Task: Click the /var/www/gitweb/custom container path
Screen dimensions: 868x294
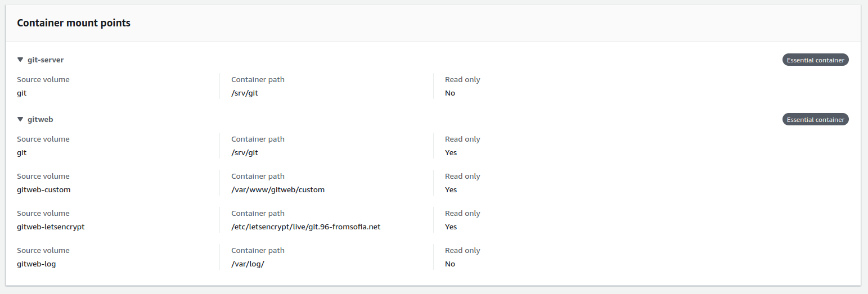Action: point(278,189)
